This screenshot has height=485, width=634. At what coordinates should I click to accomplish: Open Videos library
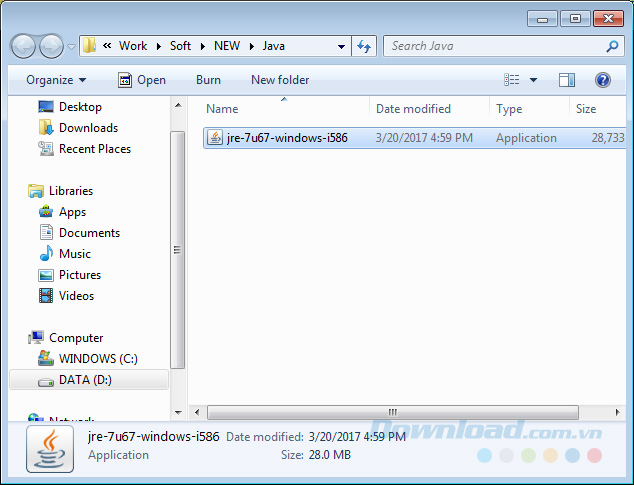pyautogui.click(x=76, y=296)
